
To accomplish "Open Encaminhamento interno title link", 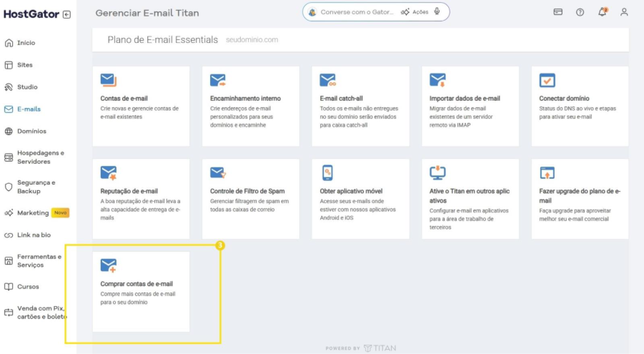I will click(x=245, y=99).
